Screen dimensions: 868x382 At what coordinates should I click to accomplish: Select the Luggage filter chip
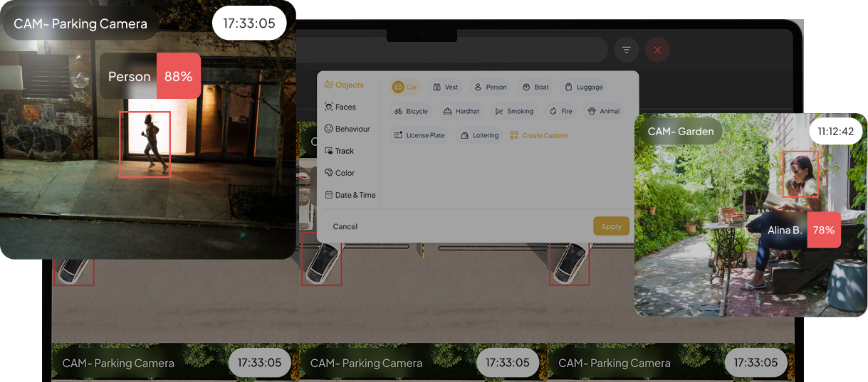(584, 87)
